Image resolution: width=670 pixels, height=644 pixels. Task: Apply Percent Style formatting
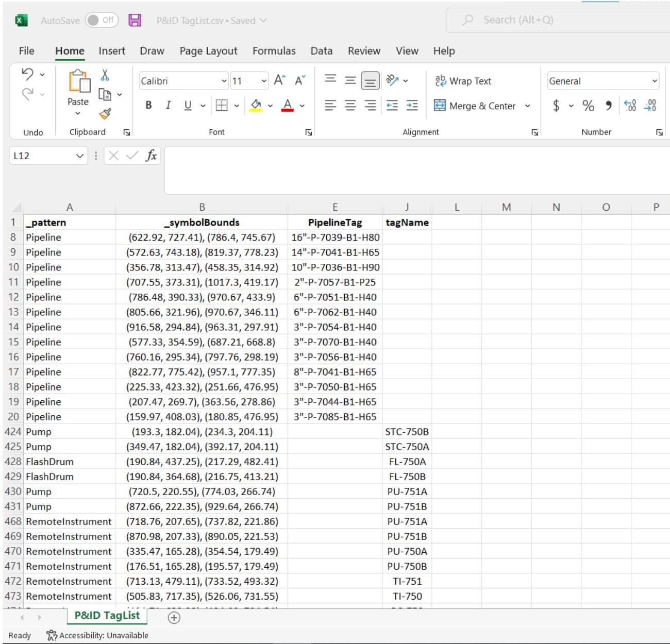(x=588, y=106)
